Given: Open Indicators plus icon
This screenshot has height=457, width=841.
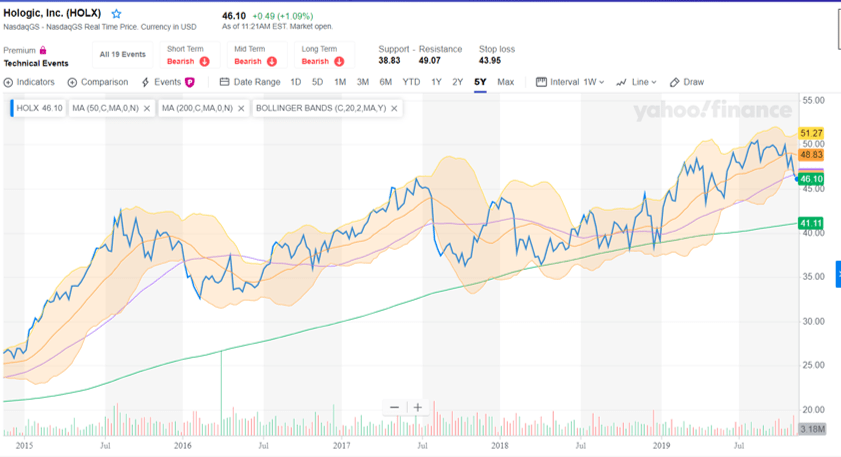Looking at the screenshot, I should (x=8, y=83).
